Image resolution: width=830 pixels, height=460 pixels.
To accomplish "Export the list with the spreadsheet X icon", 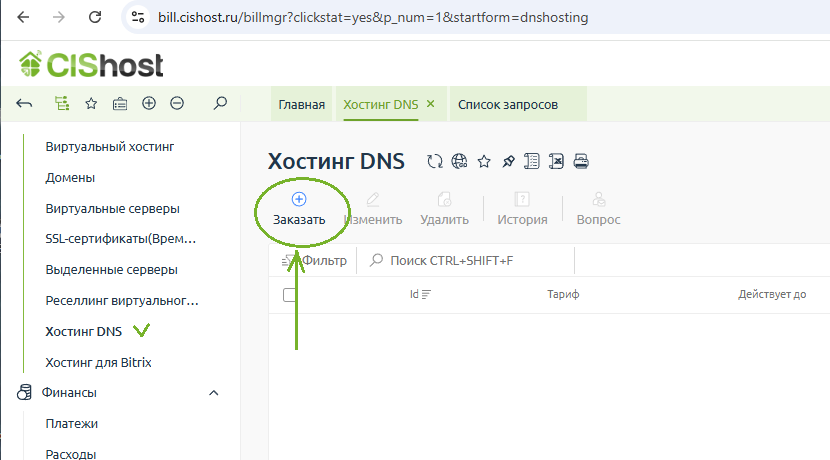I will click(557, 162).
